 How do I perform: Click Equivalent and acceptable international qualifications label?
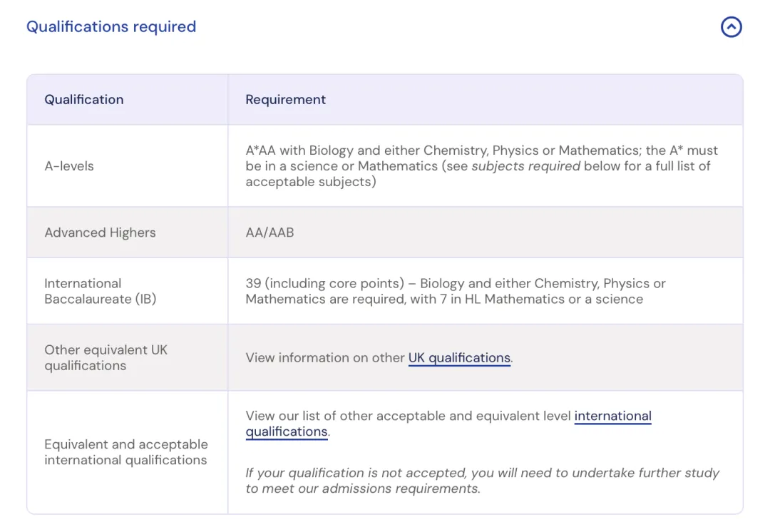[125, 452]
